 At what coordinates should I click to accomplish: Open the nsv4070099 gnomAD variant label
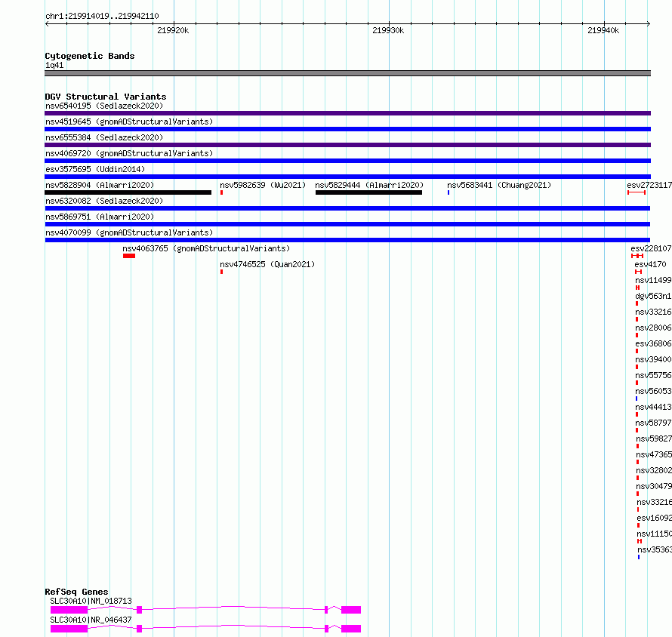(x=129, y=232)
